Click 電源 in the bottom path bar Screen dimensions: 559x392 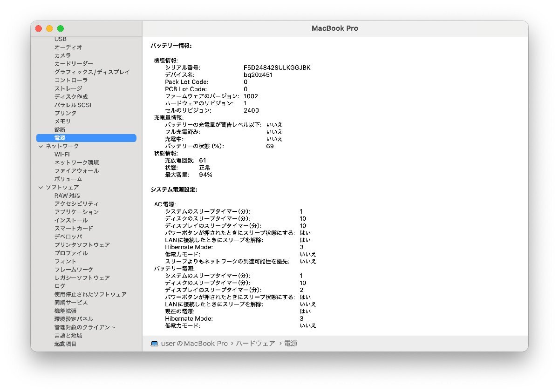click(291, 344)
